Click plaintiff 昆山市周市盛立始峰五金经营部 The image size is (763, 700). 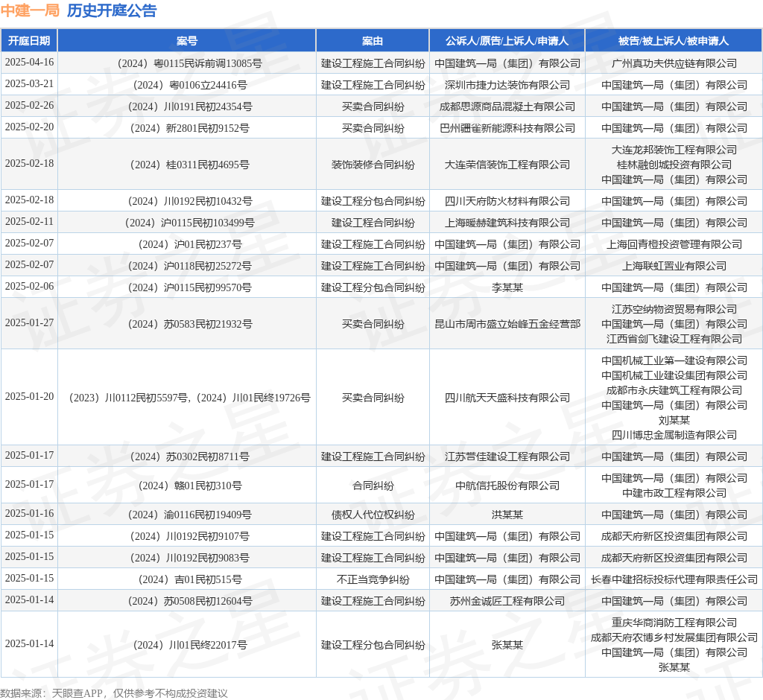point(507,324)
